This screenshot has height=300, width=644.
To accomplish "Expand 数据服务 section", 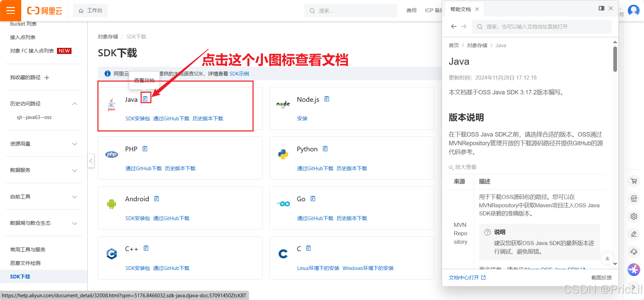I will 75,171.
